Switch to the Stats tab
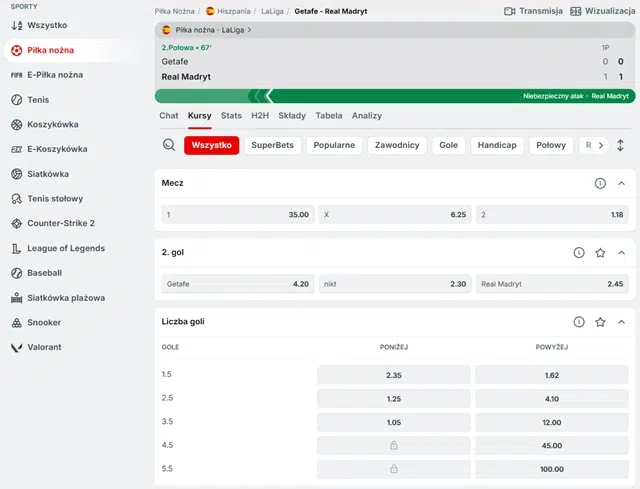The height and width of the screenshot is (489, 640). coord(231,116)
